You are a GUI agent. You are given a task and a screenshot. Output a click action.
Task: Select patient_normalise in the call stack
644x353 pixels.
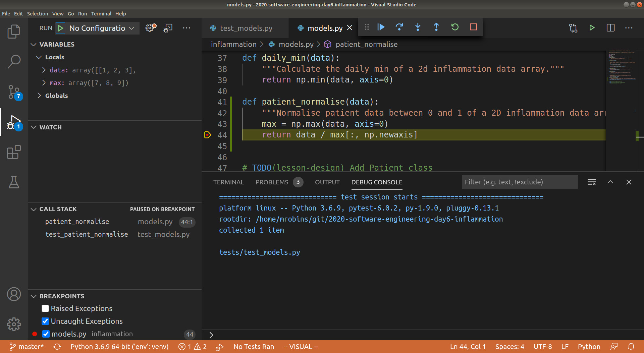(x=77, y=222)
